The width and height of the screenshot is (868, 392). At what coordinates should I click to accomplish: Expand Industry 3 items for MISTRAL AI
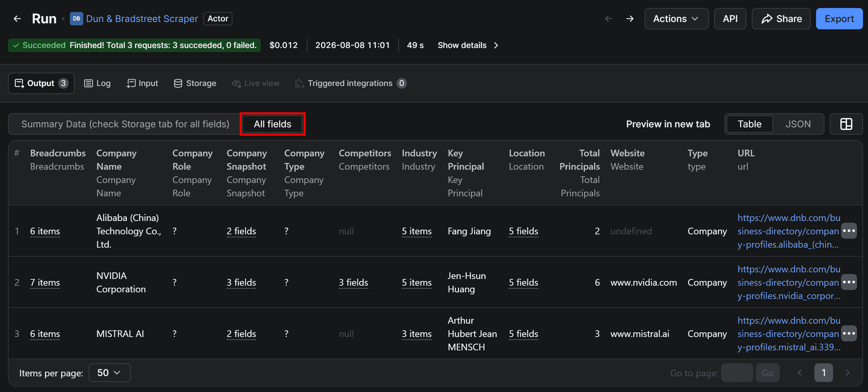click(x=417, y=334)
